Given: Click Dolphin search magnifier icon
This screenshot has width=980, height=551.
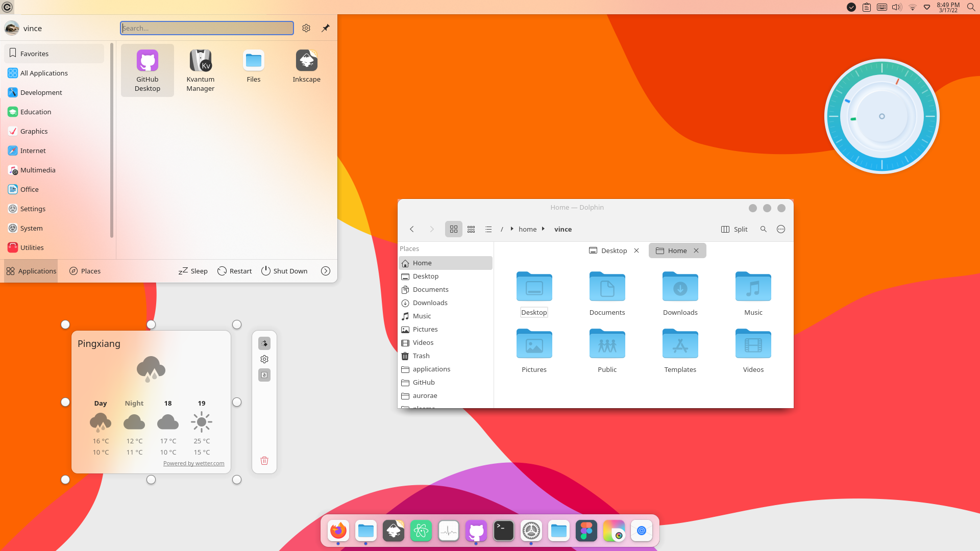Looking at the screenshot, I should [763, 229].
